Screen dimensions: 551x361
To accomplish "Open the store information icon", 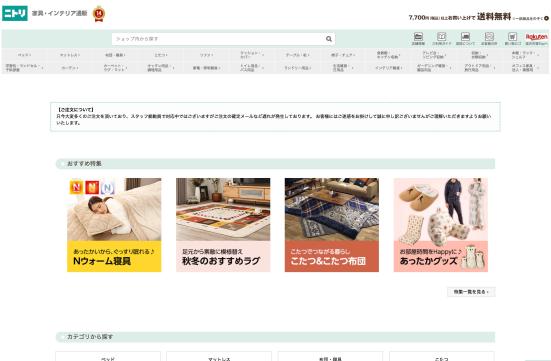I will pos(418,39).
